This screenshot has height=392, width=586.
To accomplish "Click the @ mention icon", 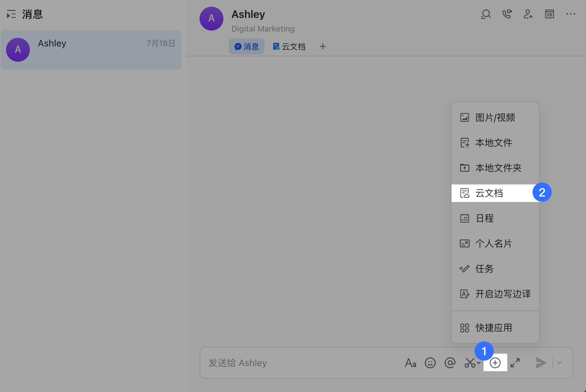I will 450,363.
